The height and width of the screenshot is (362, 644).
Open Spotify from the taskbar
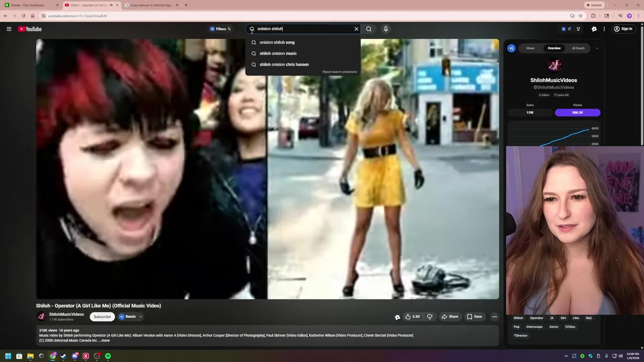(108, 356)
